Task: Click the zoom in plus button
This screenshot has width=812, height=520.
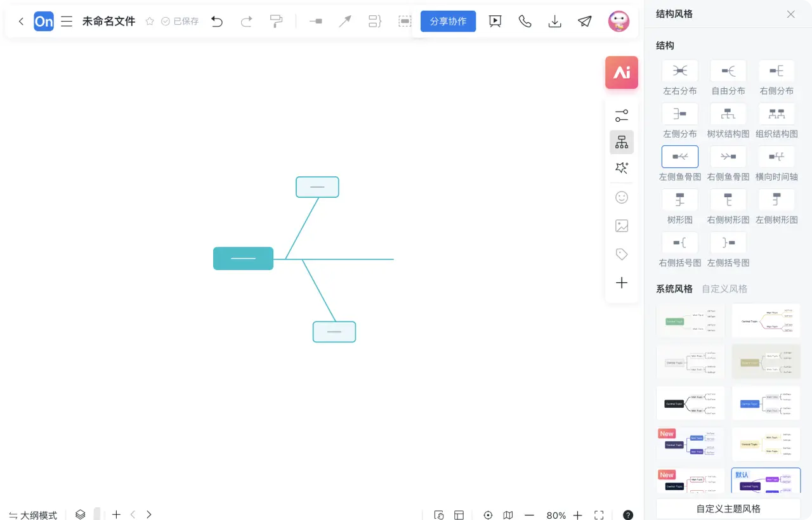Action: pos(577,515)
